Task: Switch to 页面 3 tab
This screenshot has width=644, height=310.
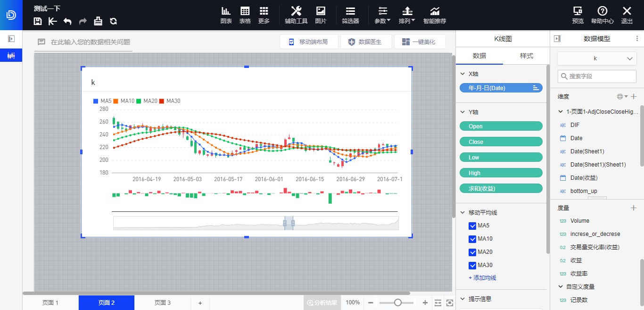Action: 162,303
